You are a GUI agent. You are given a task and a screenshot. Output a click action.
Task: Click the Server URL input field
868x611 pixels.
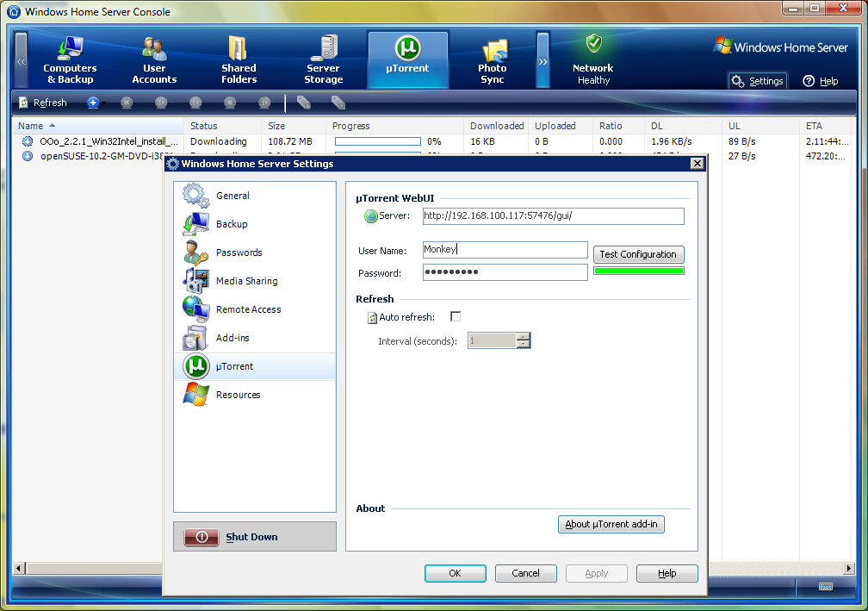pyautogui.click(x=553, y=216)
